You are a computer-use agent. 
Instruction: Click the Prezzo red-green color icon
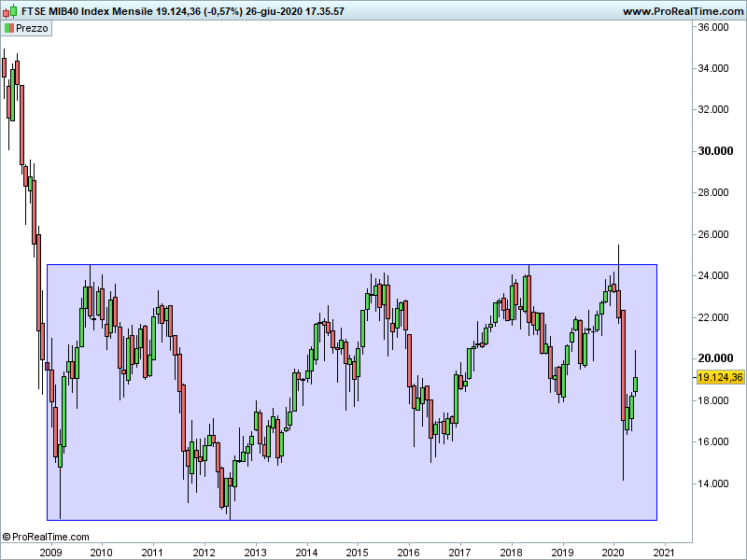(x=9, y=28)
